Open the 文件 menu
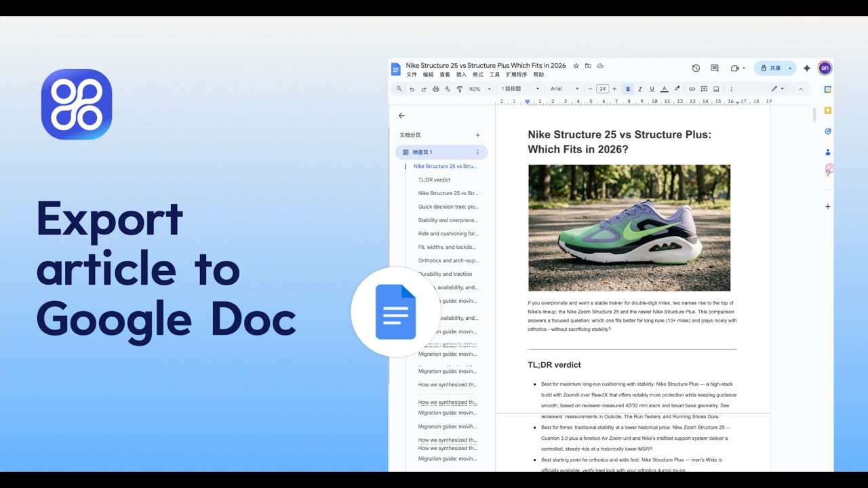 [x=412, y=75]
